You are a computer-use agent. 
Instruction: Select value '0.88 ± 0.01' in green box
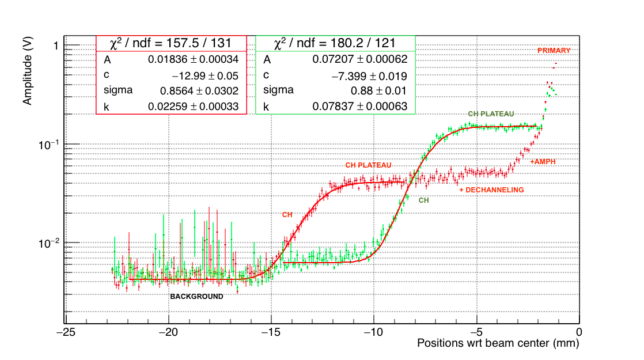click(378, 90)
